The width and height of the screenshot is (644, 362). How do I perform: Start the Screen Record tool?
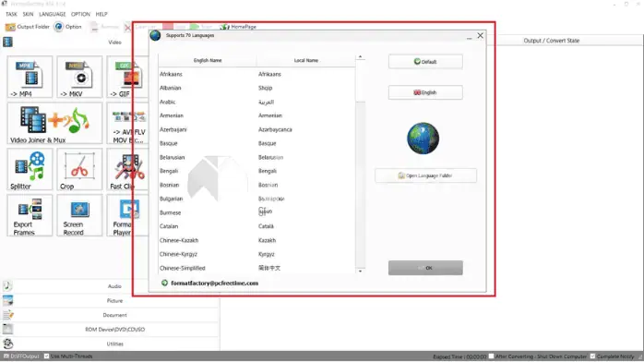pos(79,216)
